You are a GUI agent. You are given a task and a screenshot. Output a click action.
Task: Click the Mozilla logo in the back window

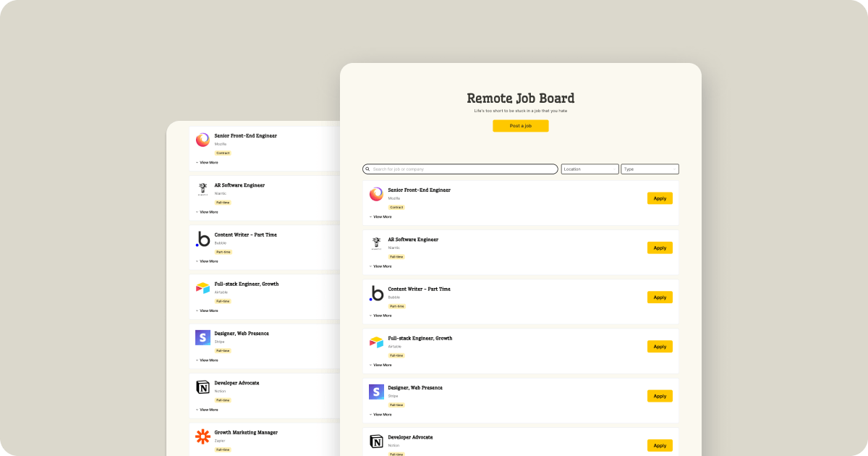pos(203,140)
